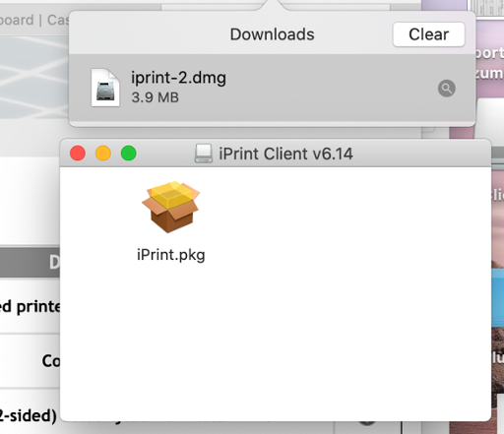Image resolution: width=504 pixels, height=434 pixels.
Task: Click the iprint-2.dmg disk image icon
Action: 105,88
